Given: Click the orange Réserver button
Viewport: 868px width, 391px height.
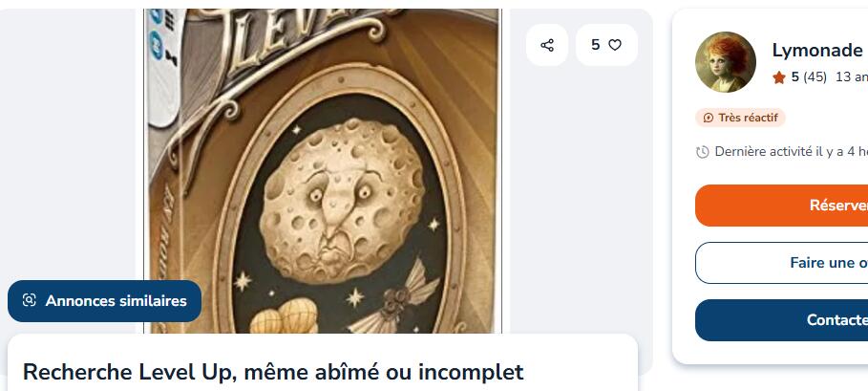Looking at the screenshot, I should [782, 206].
